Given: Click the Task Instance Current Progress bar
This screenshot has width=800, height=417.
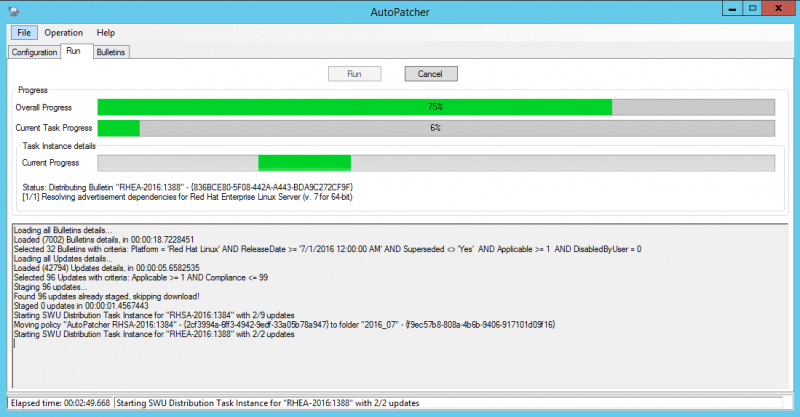Looking at the screenshot, I should pos(436,163).
